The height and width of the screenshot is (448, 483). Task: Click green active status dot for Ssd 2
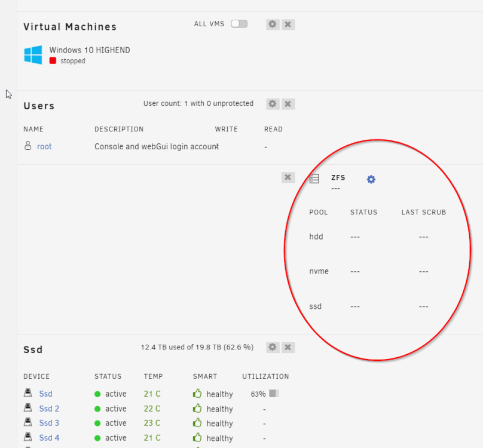click(x=97, y=409)
